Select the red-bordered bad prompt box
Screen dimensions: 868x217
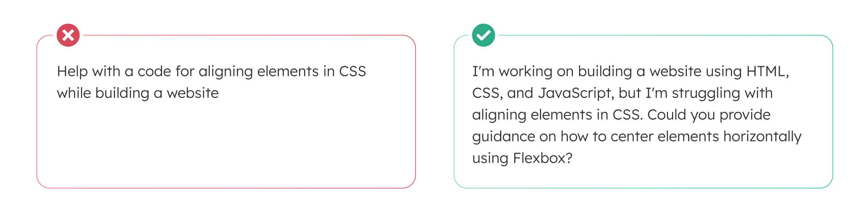[x=226, y=111]
